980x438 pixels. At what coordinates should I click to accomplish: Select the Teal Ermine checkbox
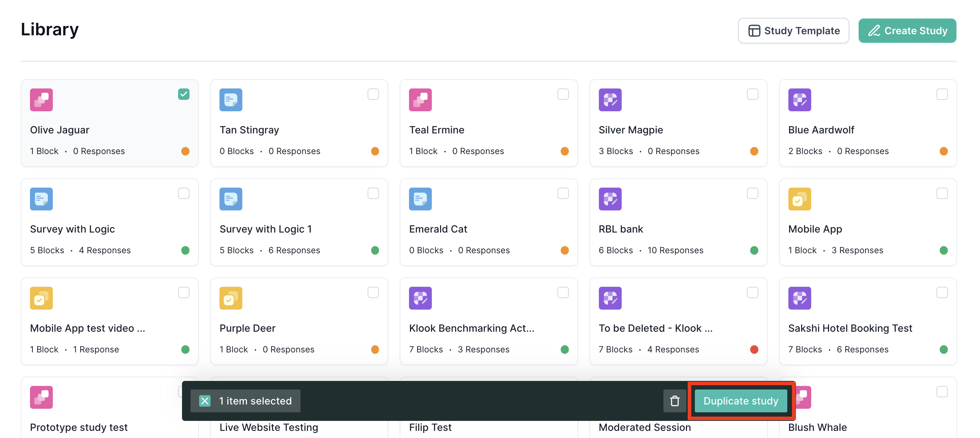[563, 94]
